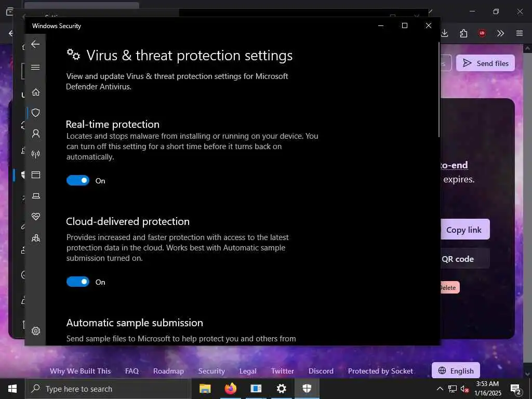The height and width of the screenshot is (399, 532).
Task: Open the English language selector
Action: point(455,370)
